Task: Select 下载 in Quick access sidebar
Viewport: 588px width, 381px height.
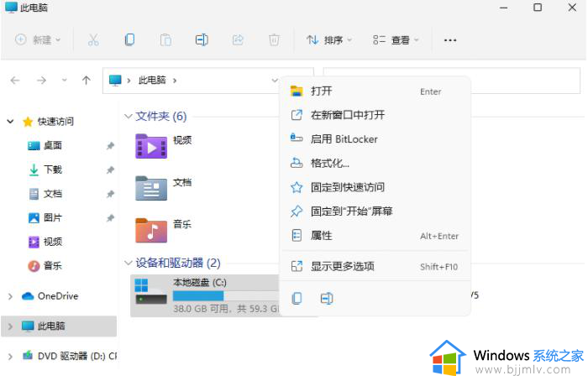Action: click(x=52, y=170)
